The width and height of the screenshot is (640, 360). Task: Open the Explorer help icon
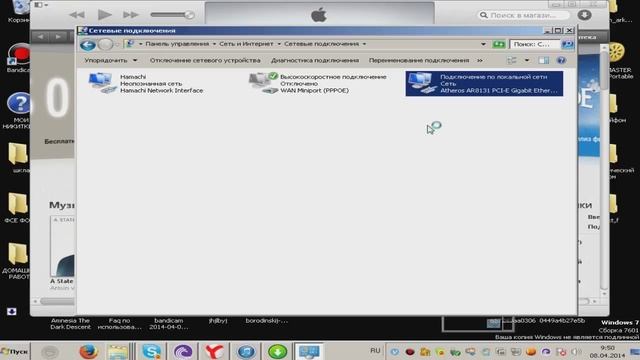point(561,60)
